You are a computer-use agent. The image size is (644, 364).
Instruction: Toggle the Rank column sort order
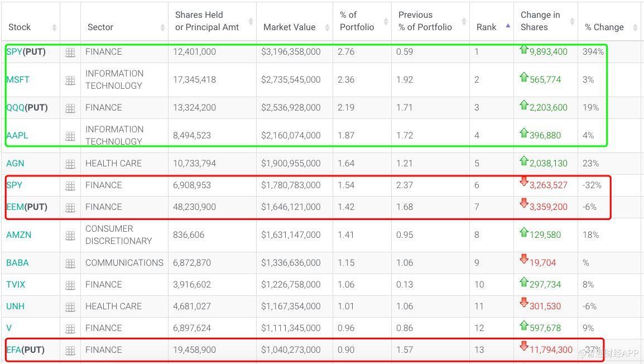click(x=487, y=27)
